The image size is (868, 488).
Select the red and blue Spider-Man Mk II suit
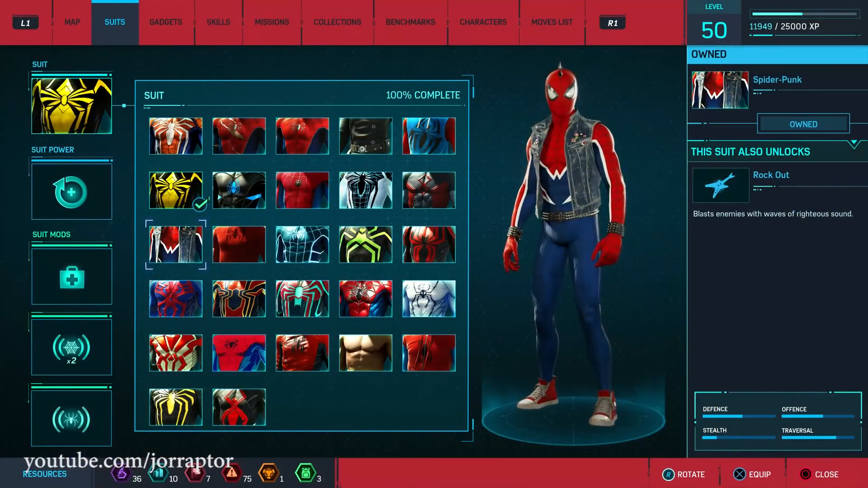coord(302,190)
